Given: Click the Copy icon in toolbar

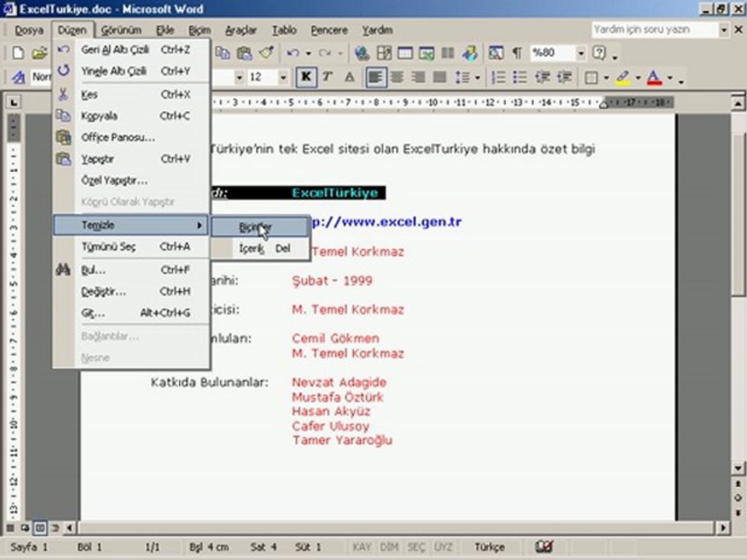Looking at the screenshot, I should click(223, 53).
